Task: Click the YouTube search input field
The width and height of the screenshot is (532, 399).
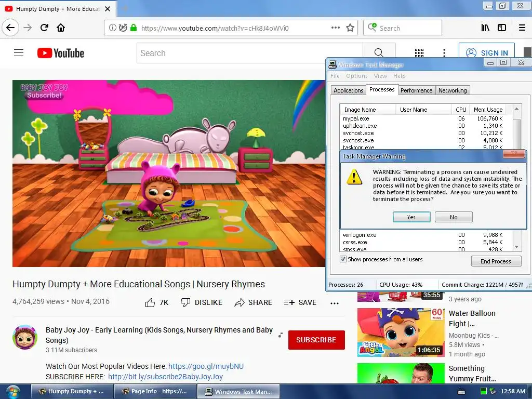Action: [250, 53]
